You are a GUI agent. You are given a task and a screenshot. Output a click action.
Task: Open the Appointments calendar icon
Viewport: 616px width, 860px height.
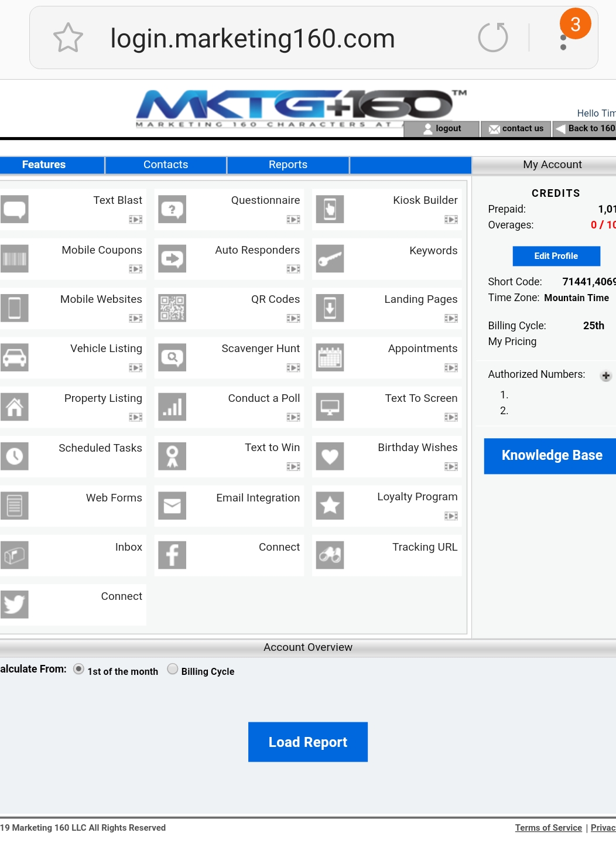click(330, 357)
